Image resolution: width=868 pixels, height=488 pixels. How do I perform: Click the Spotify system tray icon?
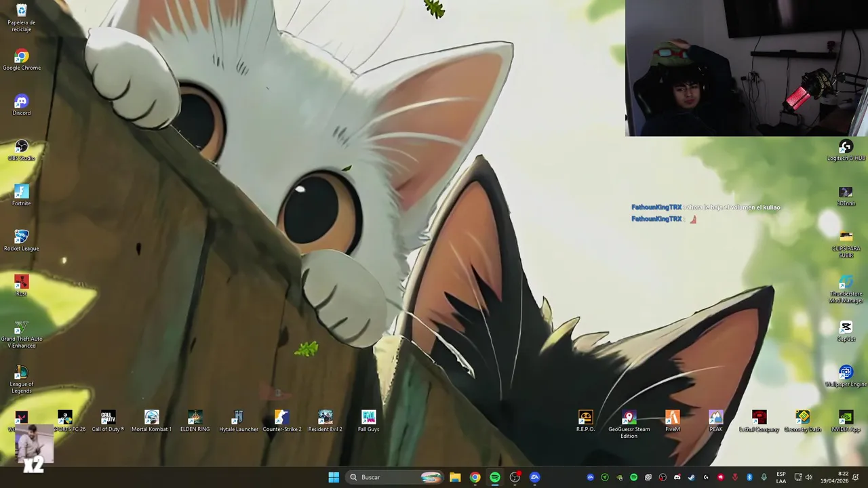[634, 477]
